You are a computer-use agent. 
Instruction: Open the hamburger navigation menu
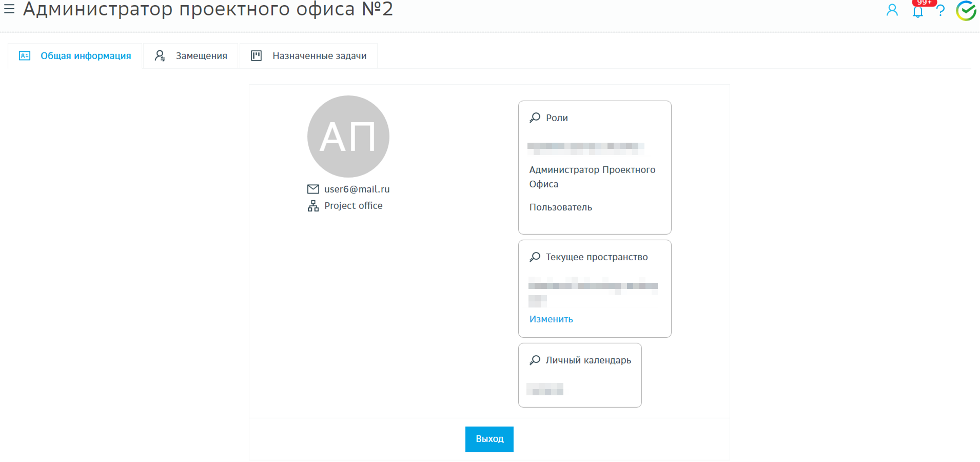tap(9, 9)
